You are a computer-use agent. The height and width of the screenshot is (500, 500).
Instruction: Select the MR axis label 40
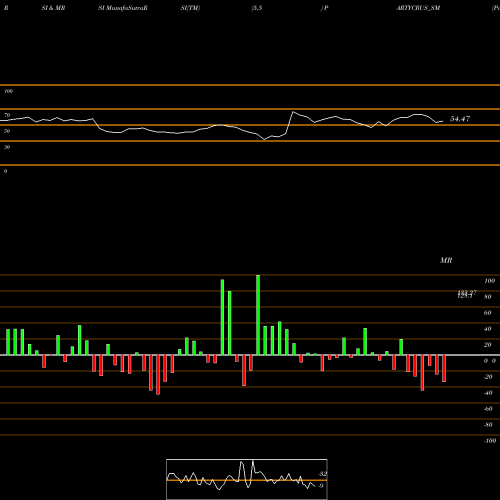point(488,329)
